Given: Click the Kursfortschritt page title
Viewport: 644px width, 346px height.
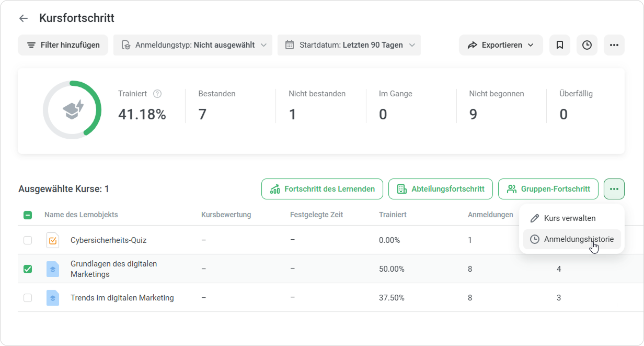Looking at the screenshot, I should click(x=77, y=18).
